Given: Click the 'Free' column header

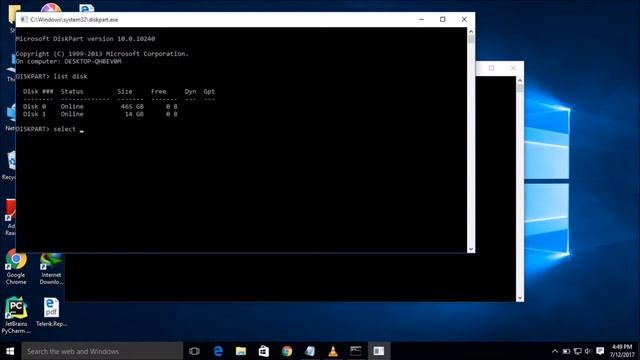Looking at the screenshot, I should [158, 91].
